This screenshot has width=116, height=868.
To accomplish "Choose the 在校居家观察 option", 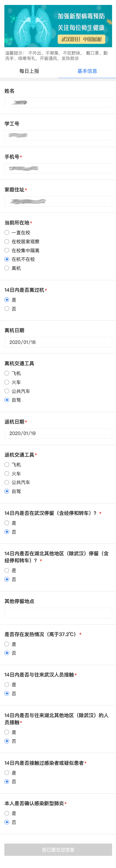I will point(7,241).
